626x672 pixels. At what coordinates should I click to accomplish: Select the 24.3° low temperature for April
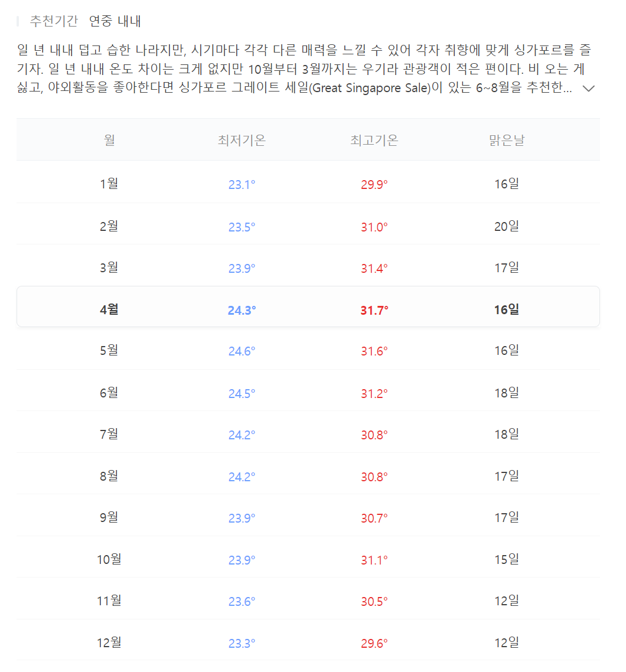coord(241,308)
